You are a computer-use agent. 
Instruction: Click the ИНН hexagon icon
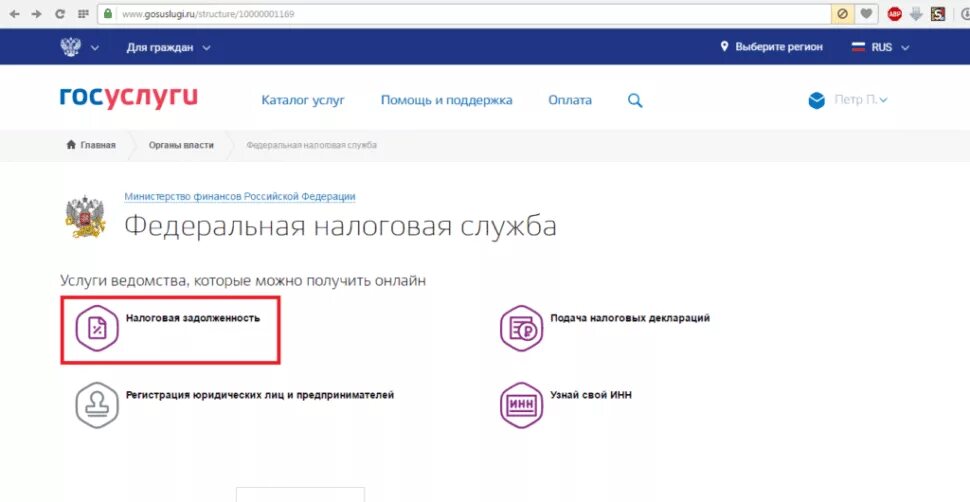[x=521, y=405]
